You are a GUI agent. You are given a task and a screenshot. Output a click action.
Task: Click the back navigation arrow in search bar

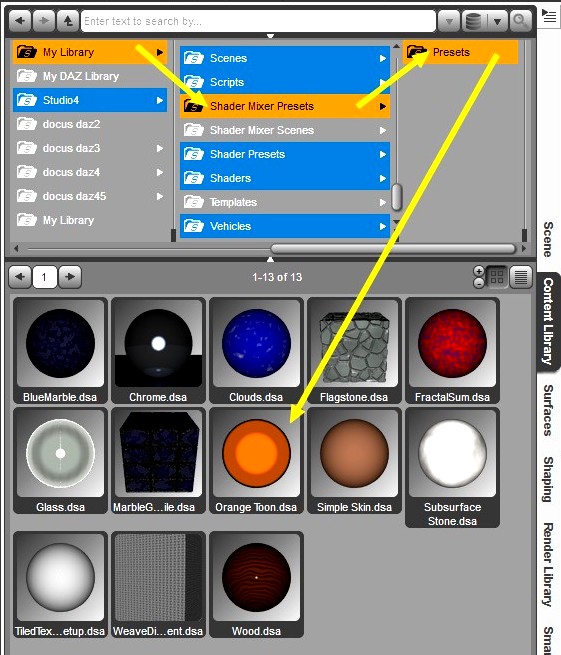pos(20,20)
